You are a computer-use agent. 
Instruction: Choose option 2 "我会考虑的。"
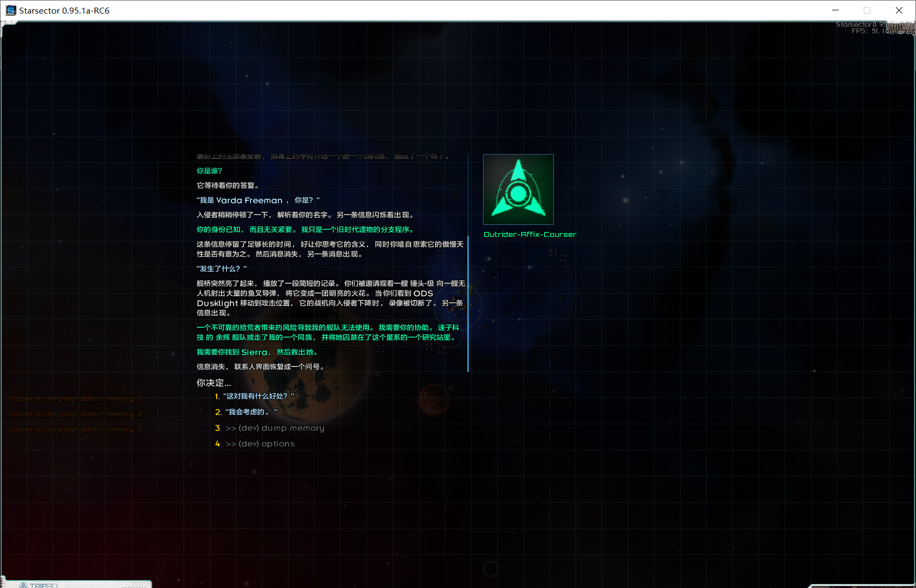point(251,412)
